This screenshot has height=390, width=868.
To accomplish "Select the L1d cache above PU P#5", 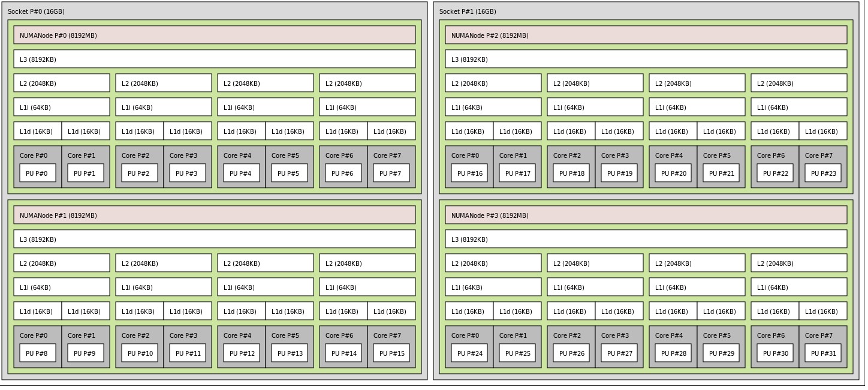I will click(x=290, y=131).
